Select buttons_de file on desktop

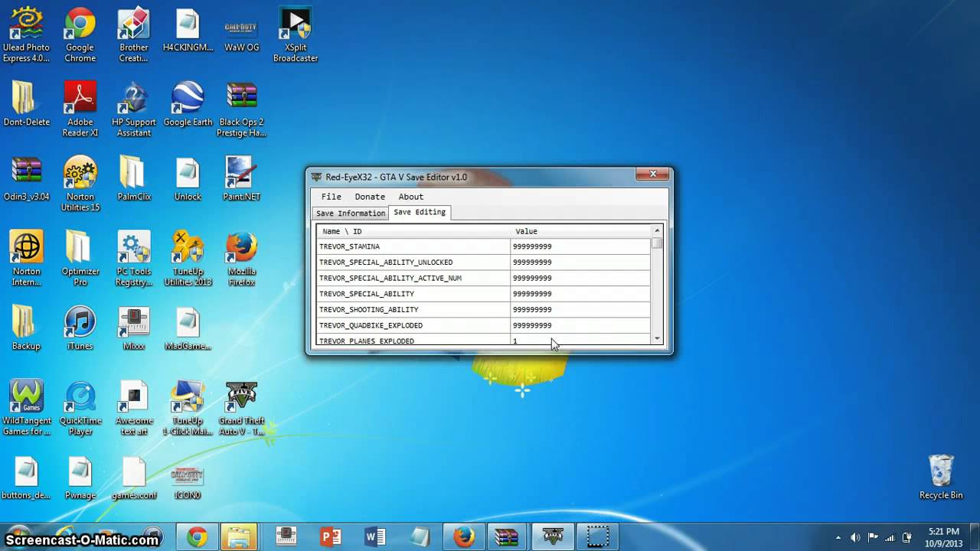pos(27,477)
